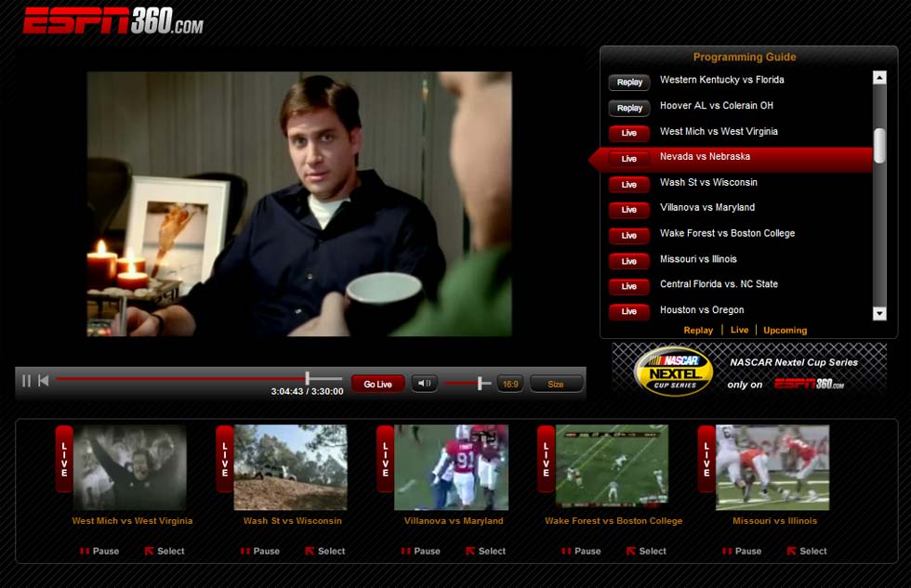This screenshot has width=911, height=588.
Task: Open the Size control on the player bar
Action: click(x=556, y=382)
